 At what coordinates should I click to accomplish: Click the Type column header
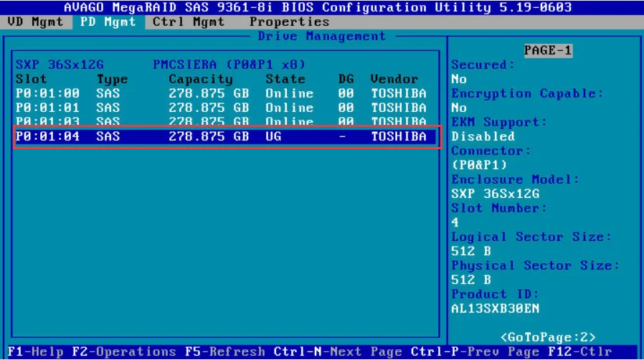point(112,79)
